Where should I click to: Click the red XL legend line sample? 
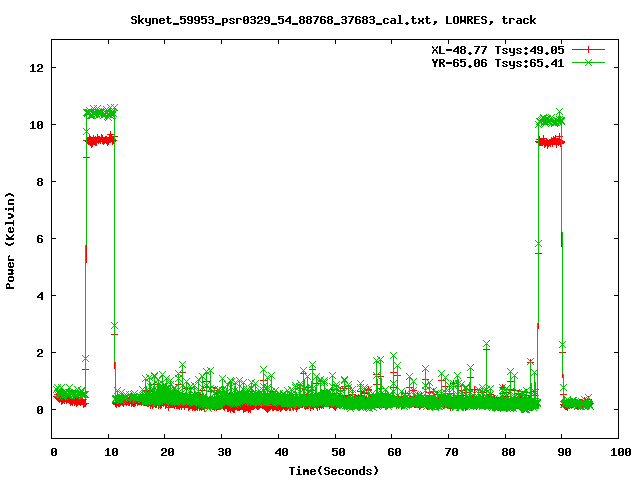(588, 50)
